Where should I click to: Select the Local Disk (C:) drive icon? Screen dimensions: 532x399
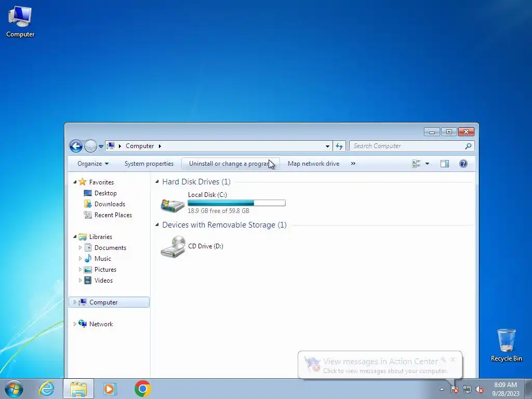point(172,205)
